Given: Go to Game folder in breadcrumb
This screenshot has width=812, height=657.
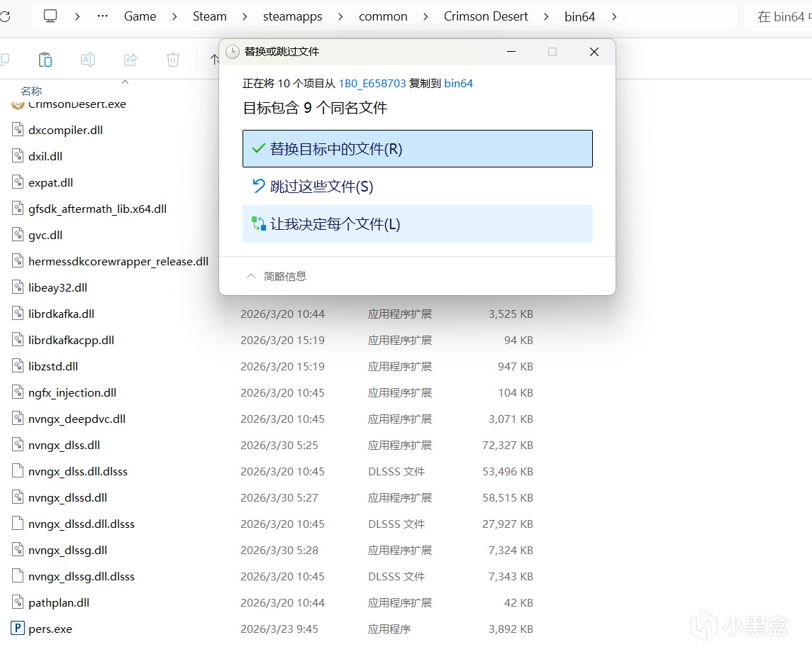Looking at the screenshot, I should click(140, 16).
